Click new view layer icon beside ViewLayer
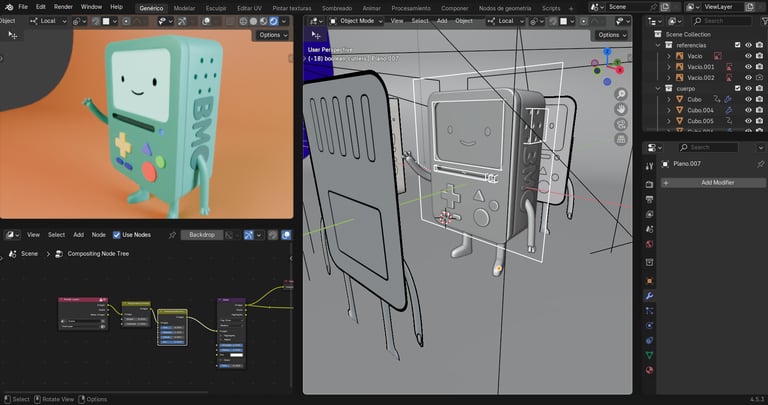The width and height of the screenshot is (768, 405). tap(749, 7)
